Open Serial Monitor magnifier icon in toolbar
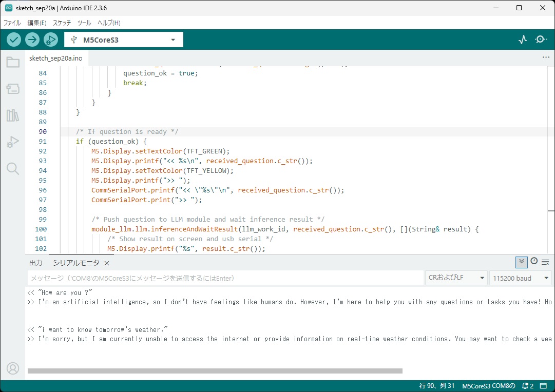Screen dimensions: 555x392 coord(541,40)
